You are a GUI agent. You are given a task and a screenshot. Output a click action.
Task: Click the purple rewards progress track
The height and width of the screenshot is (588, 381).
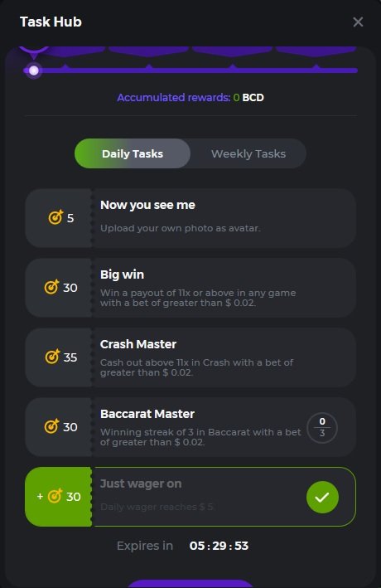(x=195, y=70)
